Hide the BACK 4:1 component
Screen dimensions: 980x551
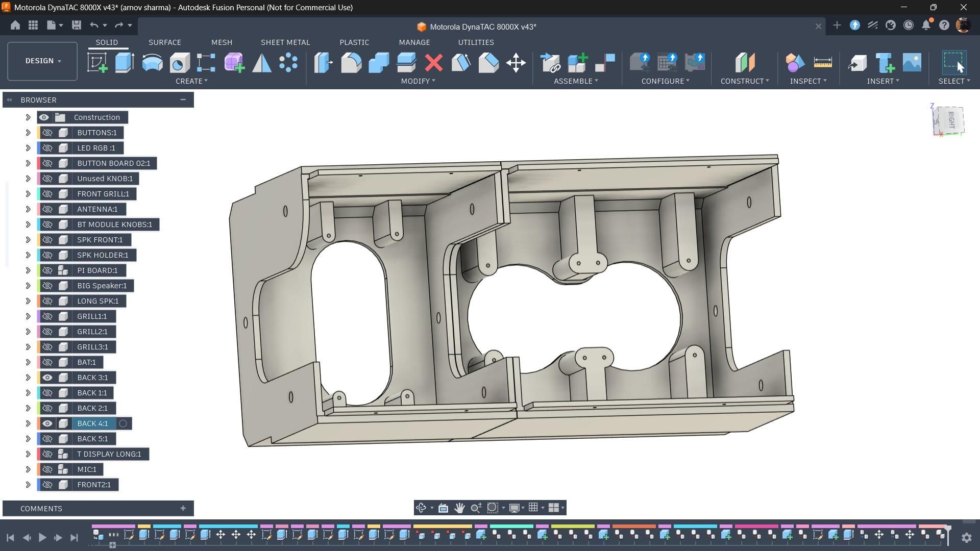pos(47,423)
